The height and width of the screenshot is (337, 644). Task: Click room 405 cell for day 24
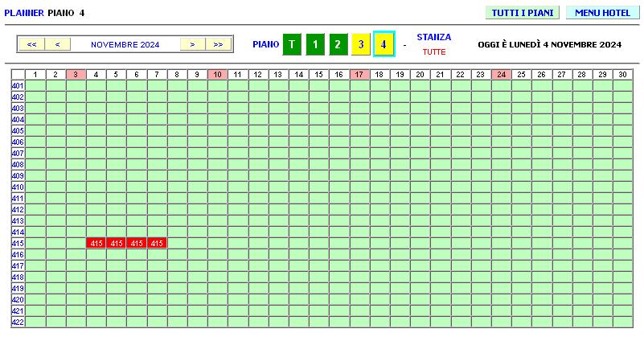click(x=501, y=130)
